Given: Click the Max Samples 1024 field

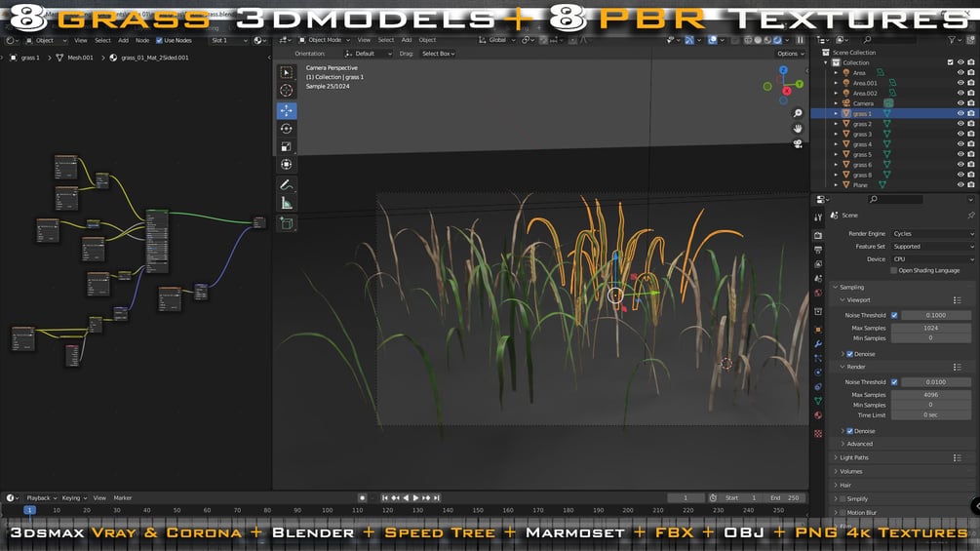Looking at the screenshot, I should (930, 328).
